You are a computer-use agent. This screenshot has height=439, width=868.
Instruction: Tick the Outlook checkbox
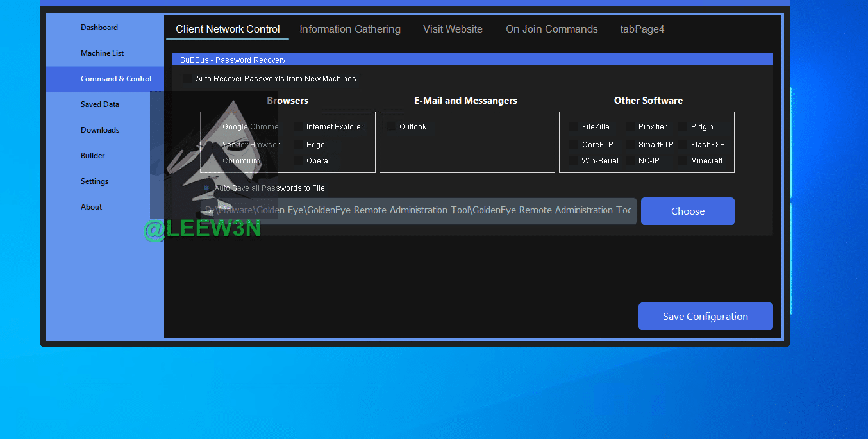391,127
